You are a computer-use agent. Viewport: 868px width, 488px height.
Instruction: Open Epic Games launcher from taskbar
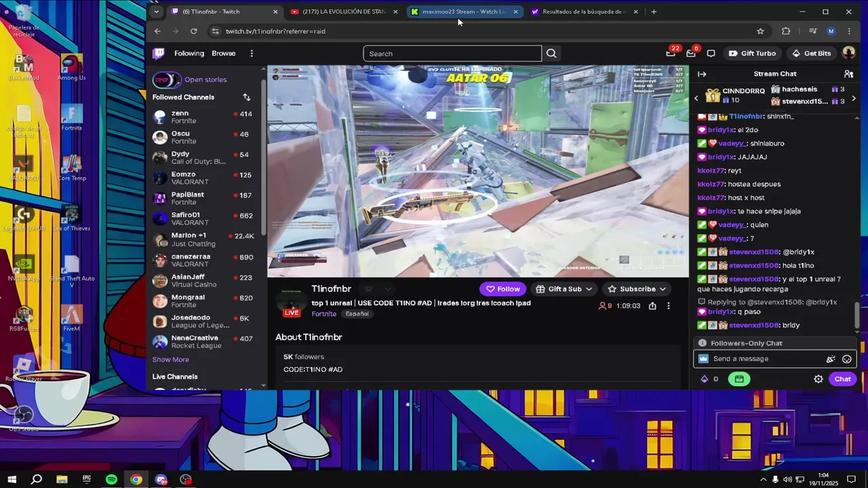87,480
